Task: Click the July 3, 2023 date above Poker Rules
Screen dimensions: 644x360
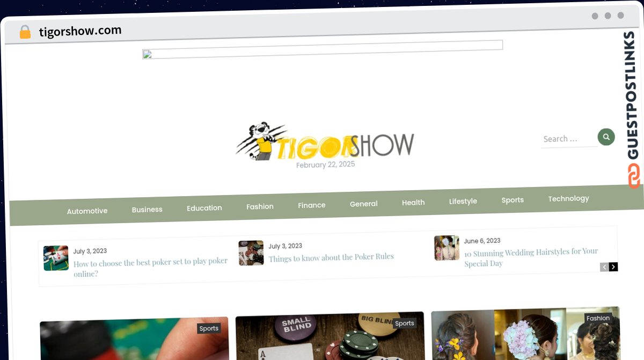Action: point(286,246)
